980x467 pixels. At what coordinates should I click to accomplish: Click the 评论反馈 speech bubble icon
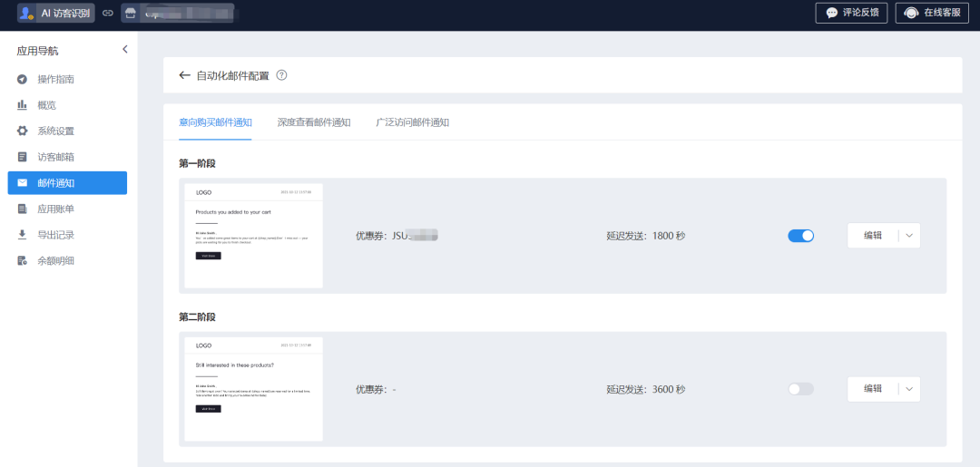(x=831, y=13)
